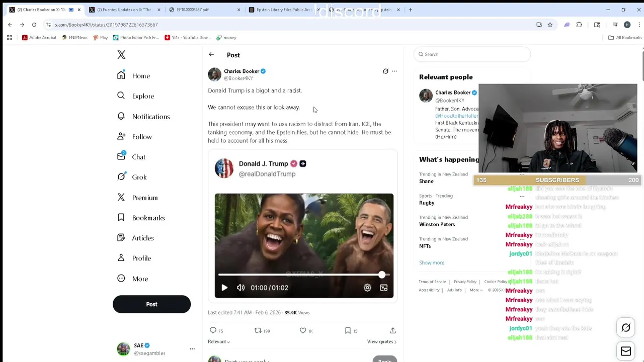Click the address bar URL
The image size is (644, 362).
click(106, 25)
